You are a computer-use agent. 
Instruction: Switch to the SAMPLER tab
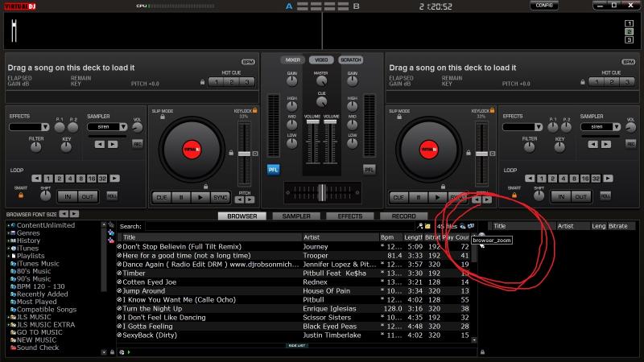coord(296,216)
